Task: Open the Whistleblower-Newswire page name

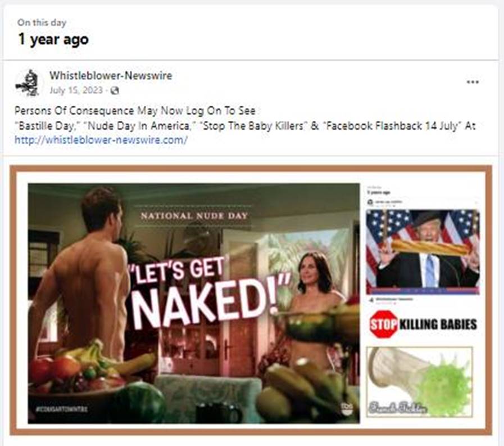Action: pyautogui.click(x=111, y=75)
